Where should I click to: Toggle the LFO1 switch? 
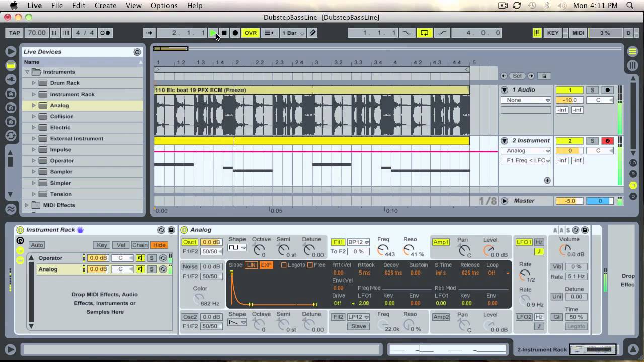[x=524, y=242]
